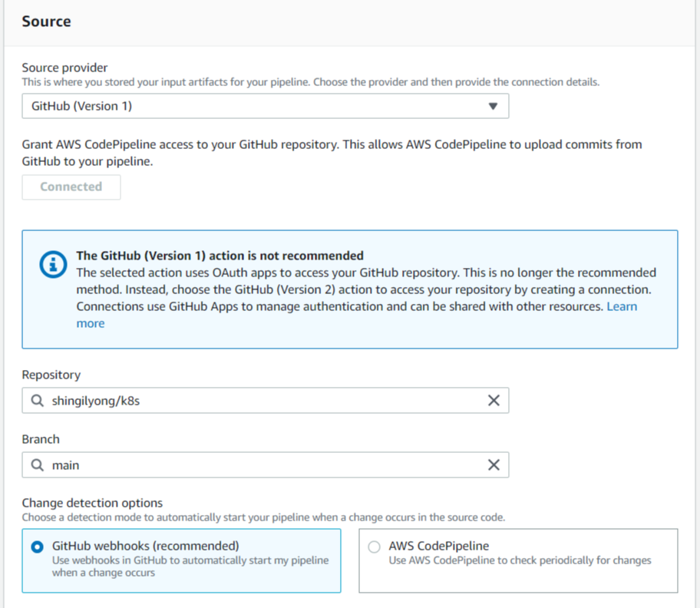This screenshot has height=608, width=700.
Task: Clear the Repository field with X
Action: (494, 401)
